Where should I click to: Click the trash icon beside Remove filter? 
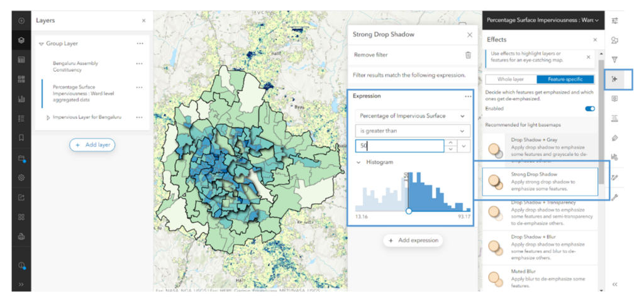tap(468, 55)
